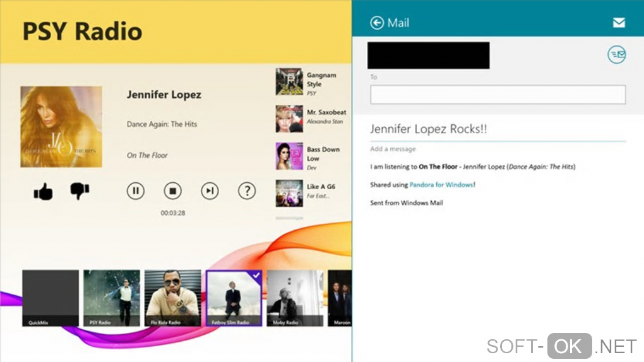
Task: Open the Flo Rida Radio station tile
Action: click(x=173, y=298)
